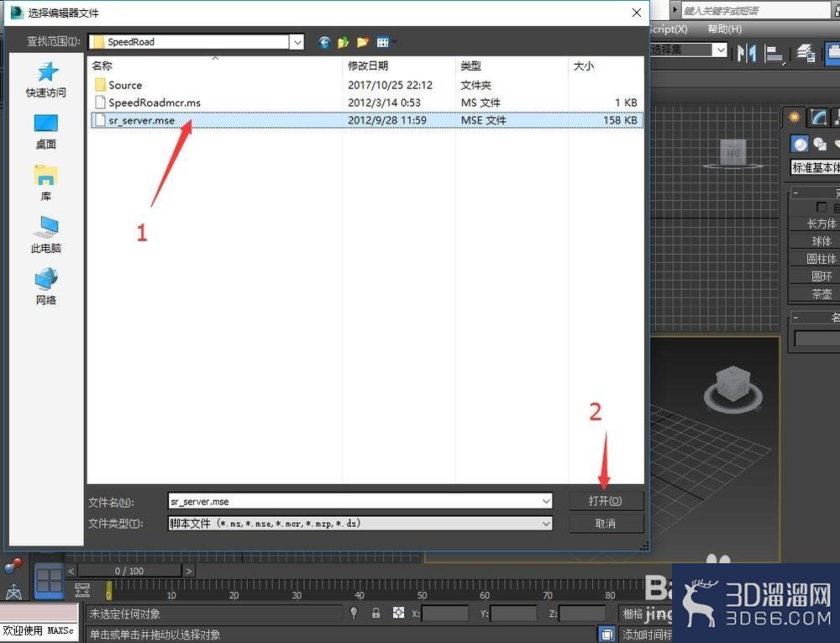Open the mini curve editor icon
Viewport: 840px width, 643px height.
click(x=82, y=590)
